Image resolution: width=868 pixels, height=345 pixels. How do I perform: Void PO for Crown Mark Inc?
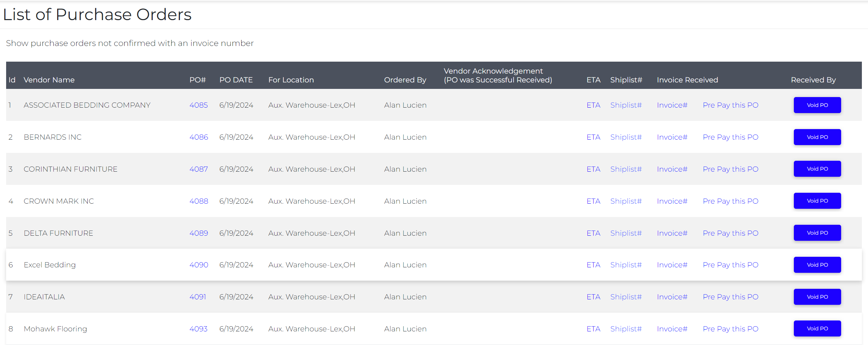click(x=817, y=201)
